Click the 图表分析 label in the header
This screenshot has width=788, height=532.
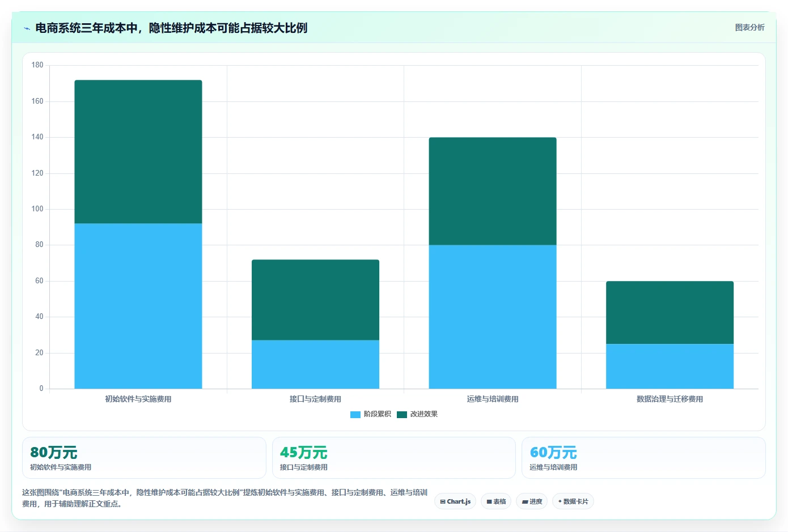point(749,27)
